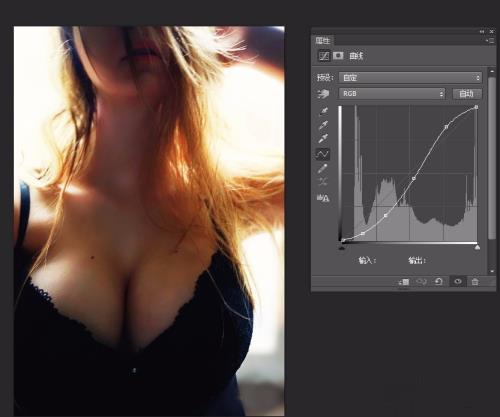Image resolution: width=500 pixels, height=417 pixels.
Task: Click the black point input slider
Action: [x=342, y=247]
